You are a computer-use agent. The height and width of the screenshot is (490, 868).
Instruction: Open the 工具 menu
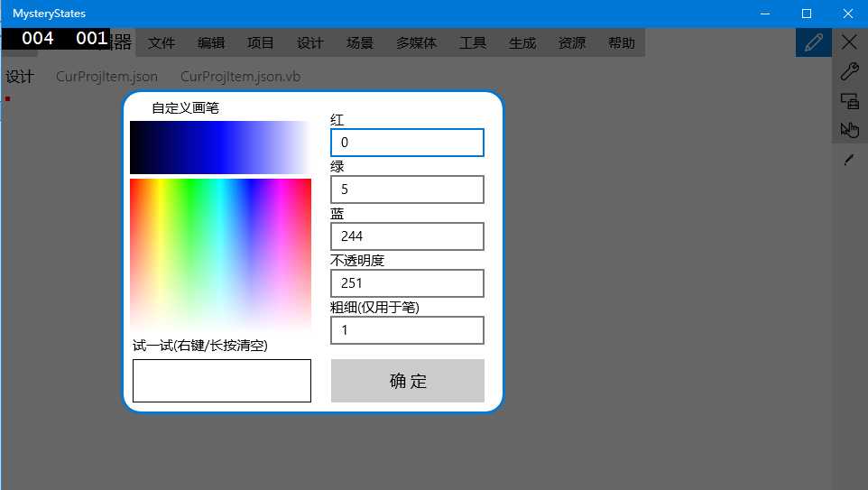point(473,42)
